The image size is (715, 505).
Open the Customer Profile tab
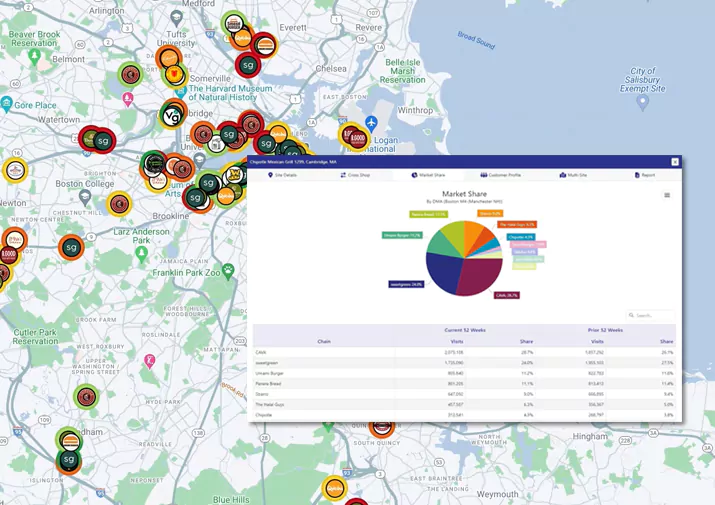[500, 175]
